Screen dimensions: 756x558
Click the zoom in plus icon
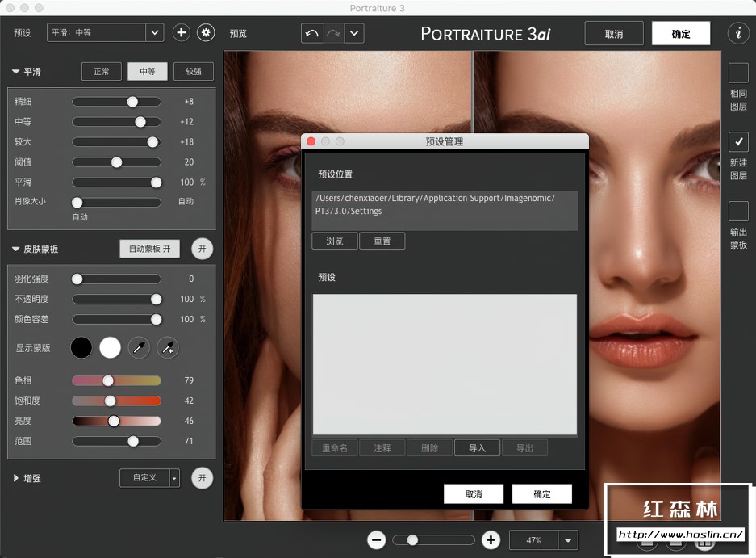[x=491, y=540]
